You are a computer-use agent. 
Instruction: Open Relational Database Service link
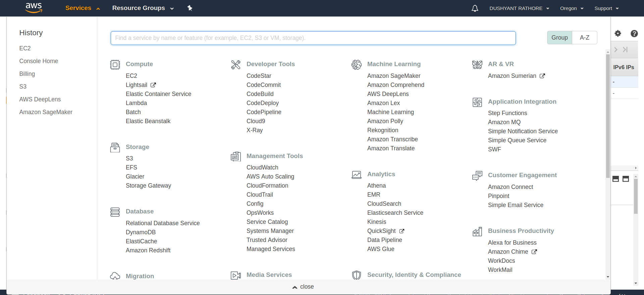pos(163,223)
